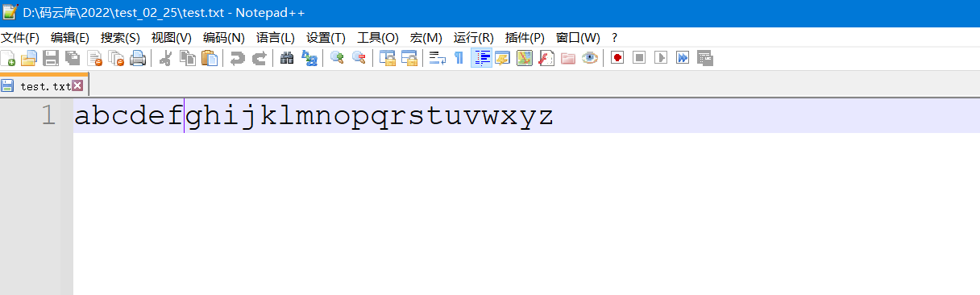This screenshot has height=295, width=980.
Task: Undo the last edit
Action: click(x=237, y=57)
